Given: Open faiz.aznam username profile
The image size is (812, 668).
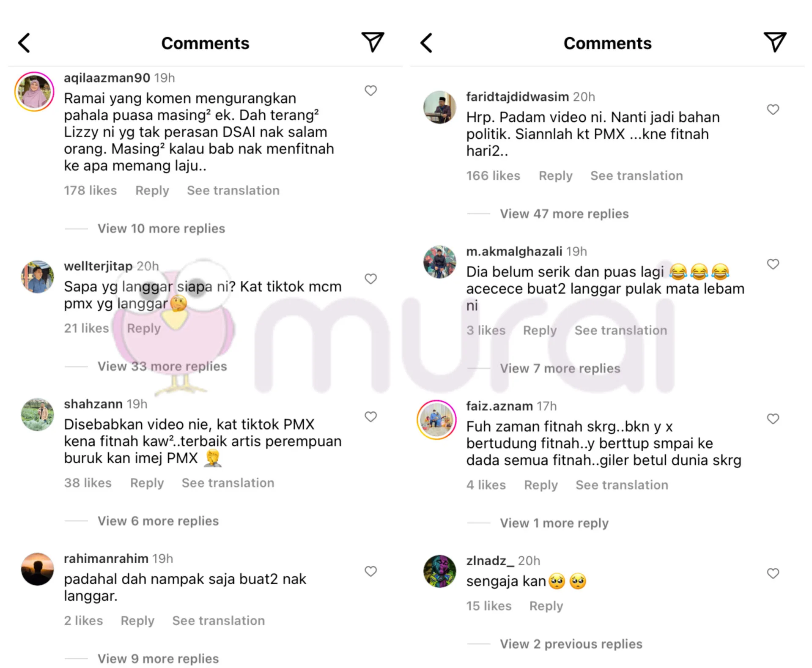Looking at the screenshot, I should pos(499,406).
